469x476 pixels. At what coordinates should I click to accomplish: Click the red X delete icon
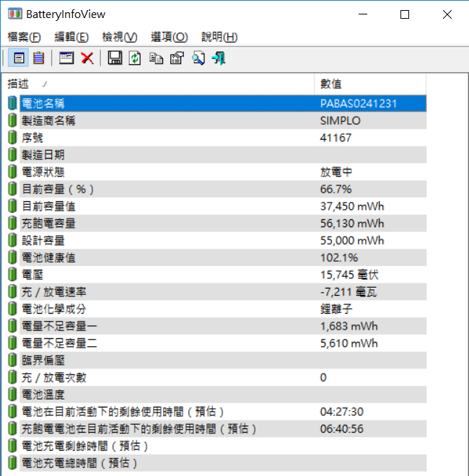pyautogui.click(x=87, y=58)
